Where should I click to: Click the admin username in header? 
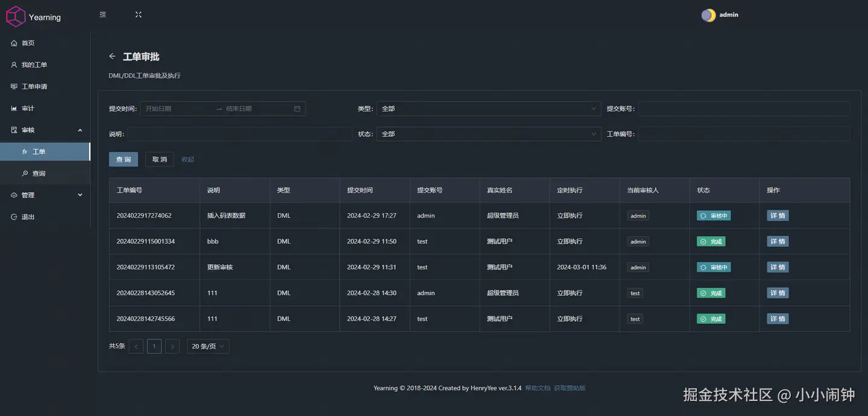pyautogui.click(x=729, y=14)
